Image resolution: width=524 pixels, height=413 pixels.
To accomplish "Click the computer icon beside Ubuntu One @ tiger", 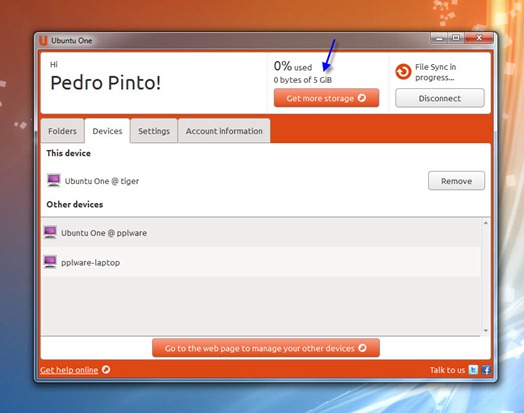I will (53, 180).
